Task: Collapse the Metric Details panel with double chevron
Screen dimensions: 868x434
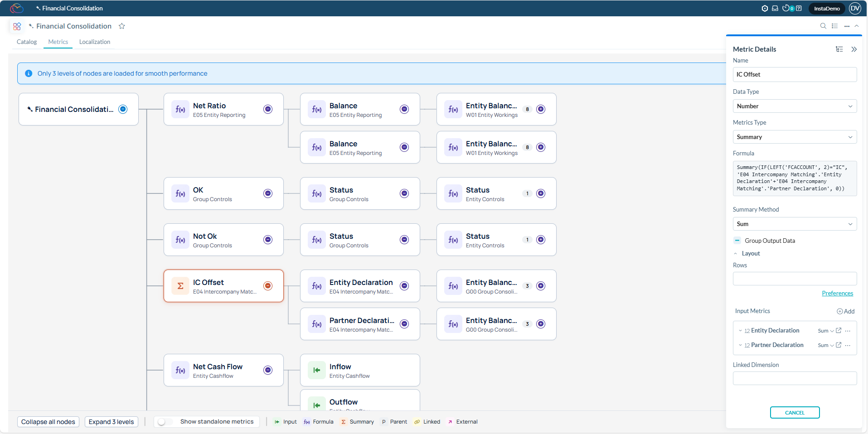Action: click(x=854, y=49)
